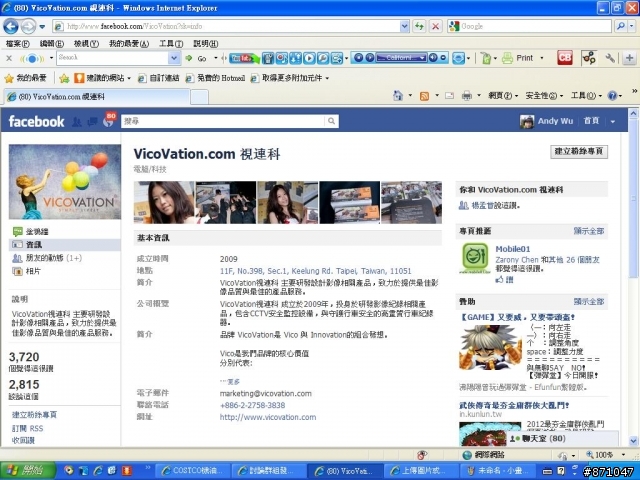Viewport: 640px width, 480px height.
Task: Click the first woman photo thumbnail
Action: [164, 202]
